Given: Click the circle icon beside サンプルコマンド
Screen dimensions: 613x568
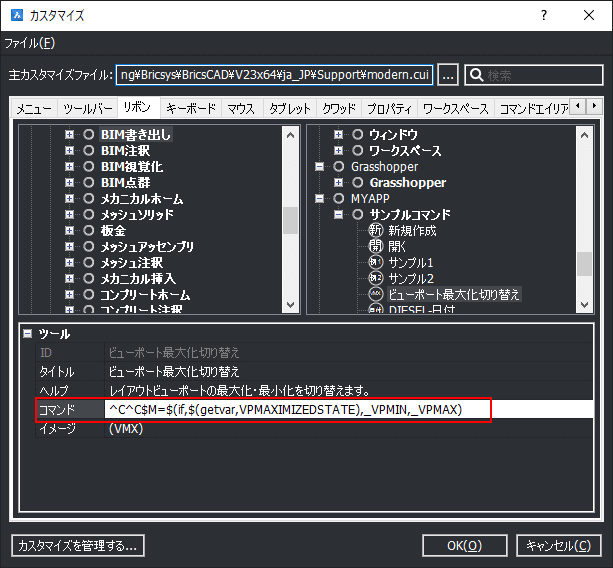Looking at the screenshot, I should [357, 214].
